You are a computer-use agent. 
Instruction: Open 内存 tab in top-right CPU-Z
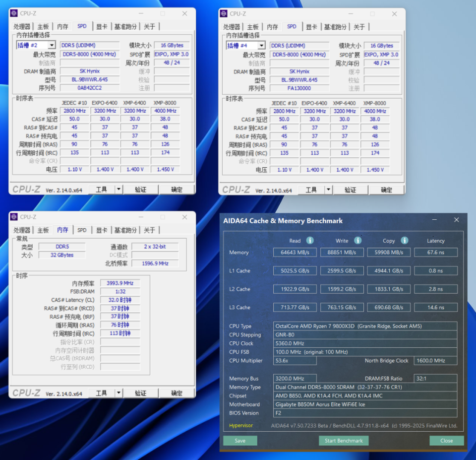(272, 27)
